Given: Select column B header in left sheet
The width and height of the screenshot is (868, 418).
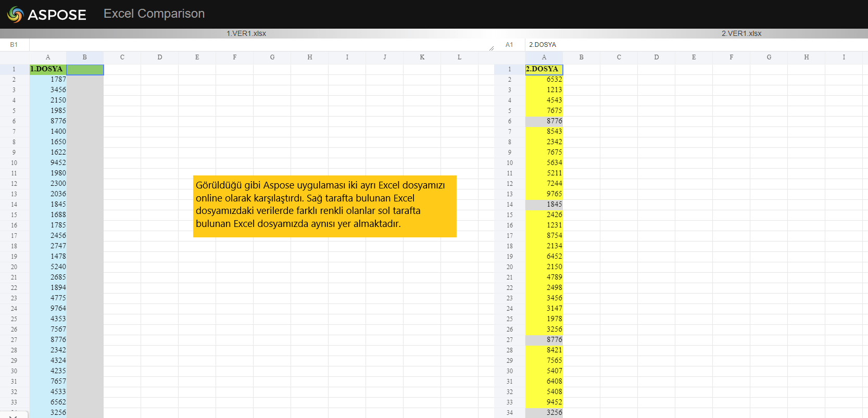Looking at the screenshot, I should point(84,57).
